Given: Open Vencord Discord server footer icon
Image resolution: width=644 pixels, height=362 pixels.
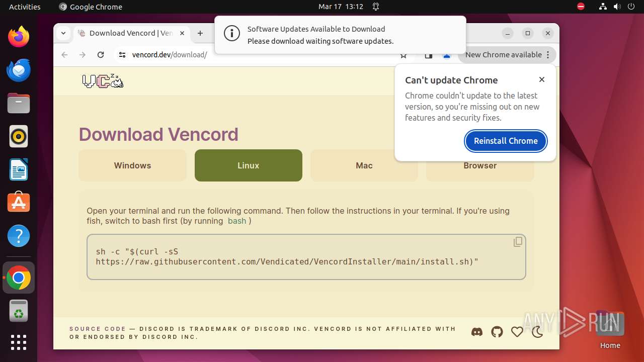Looking at the screenshot, I should coord(477,332).
